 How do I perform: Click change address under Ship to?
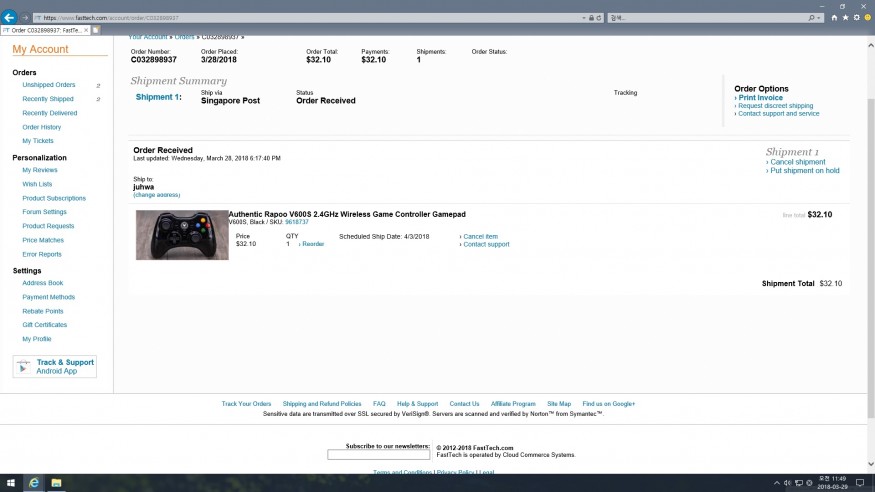[156, 195]
